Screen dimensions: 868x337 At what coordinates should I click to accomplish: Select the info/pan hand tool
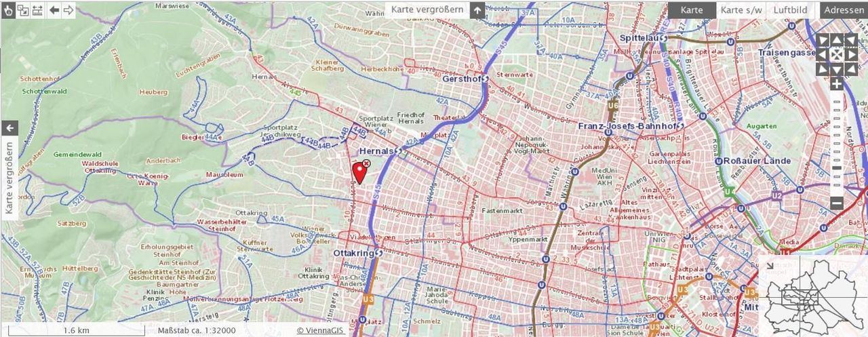point(8,10)
